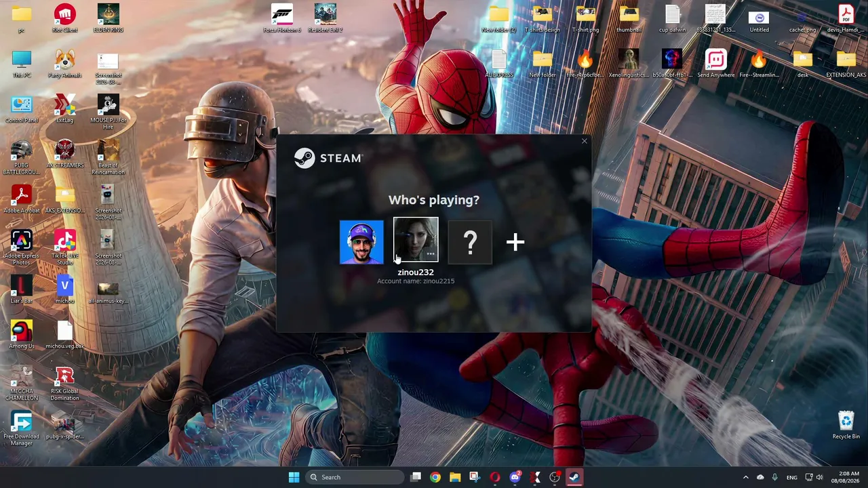Launch the ELDEN RING desktop shortcut

[x=108, y=18]
